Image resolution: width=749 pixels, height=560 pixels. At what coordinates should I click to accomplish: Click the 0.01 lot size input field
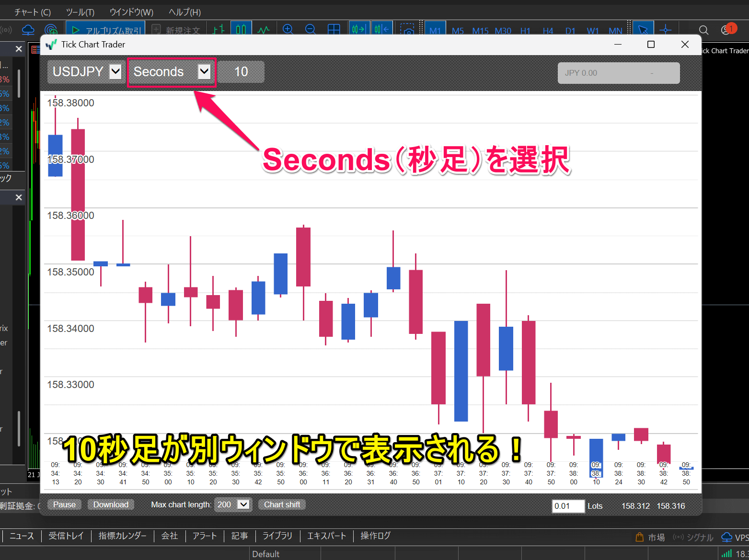(568, 506)
